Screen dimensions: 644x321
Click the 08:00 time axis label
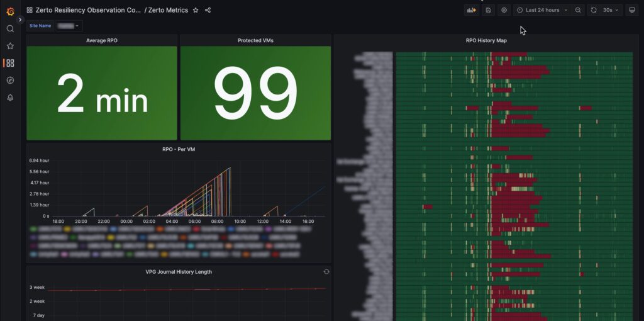[217, 222]
